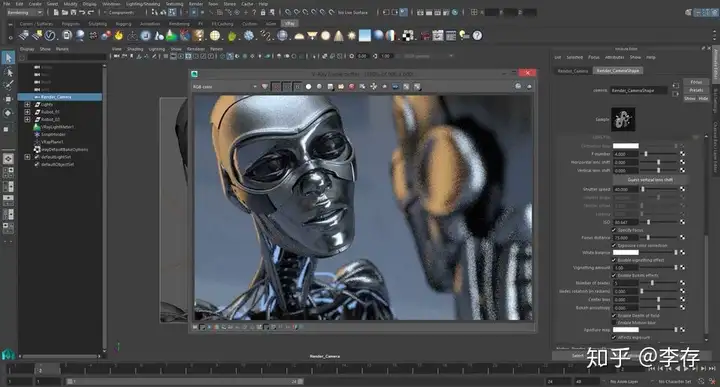Viewport: 720px width, 387px height.
Task: Select the arrow Select tool in toolbox
Action: (x=8, y=58)
